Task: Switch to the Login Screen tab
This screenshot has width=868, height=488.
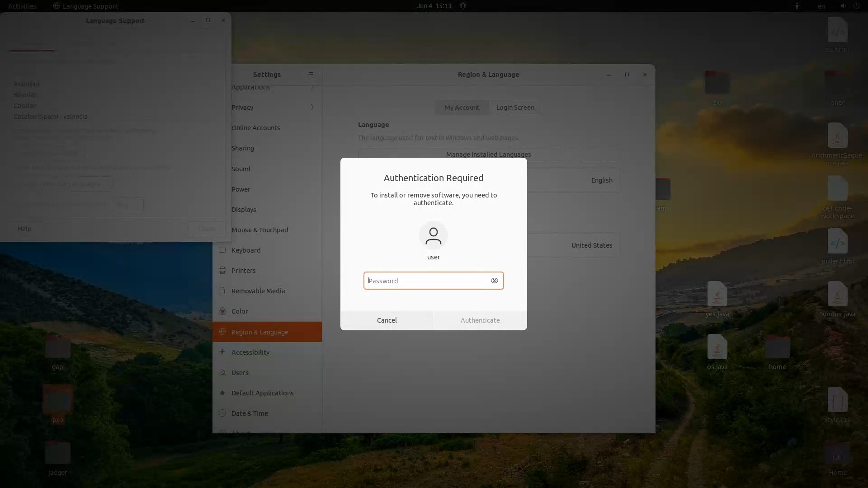Action: (515, 108)
